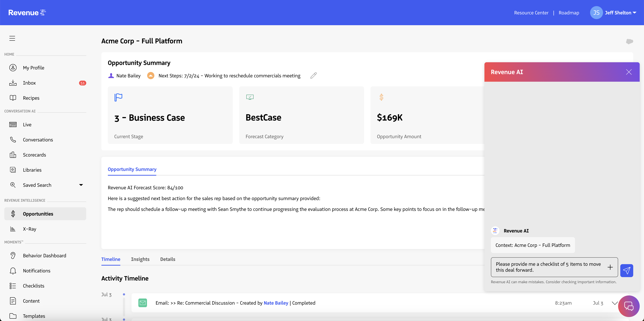Expand the Saved Search dropdown arrow
This screenshot has height=321, width=644.
[x=81, y=185]
